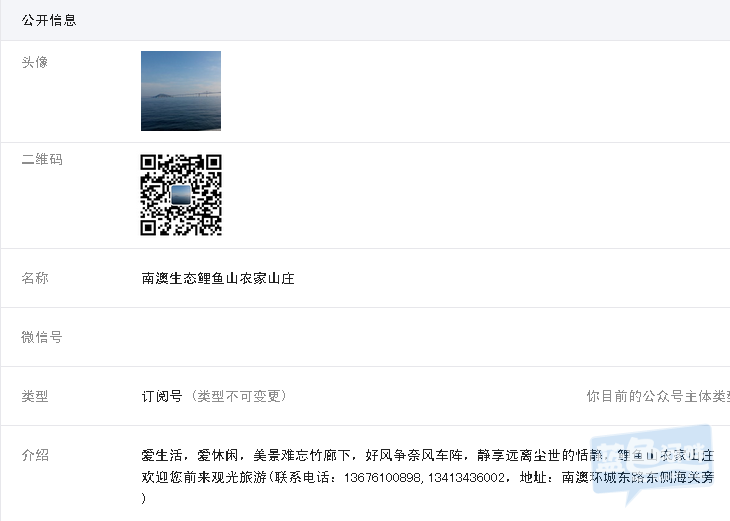
Task: Click the 类型 row label
Action: click(35, 396)
